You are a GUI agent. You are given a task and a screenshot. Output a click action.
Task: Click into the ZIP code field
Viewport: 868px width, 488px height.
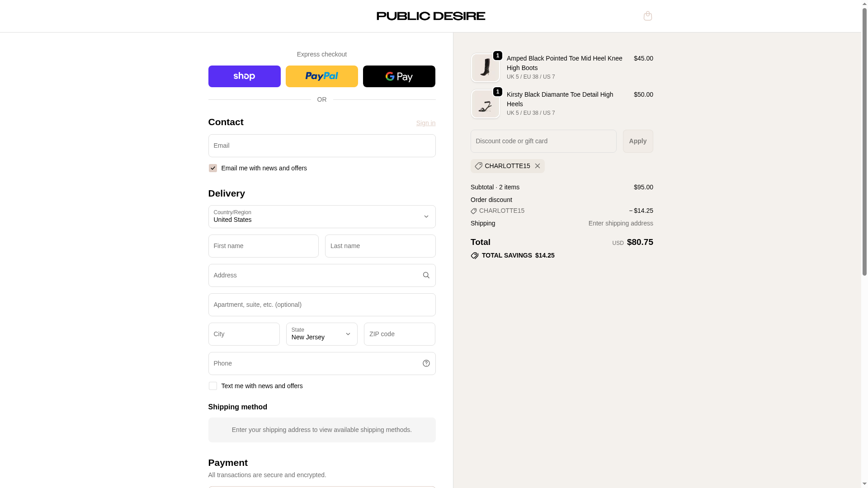click(399, 334)
